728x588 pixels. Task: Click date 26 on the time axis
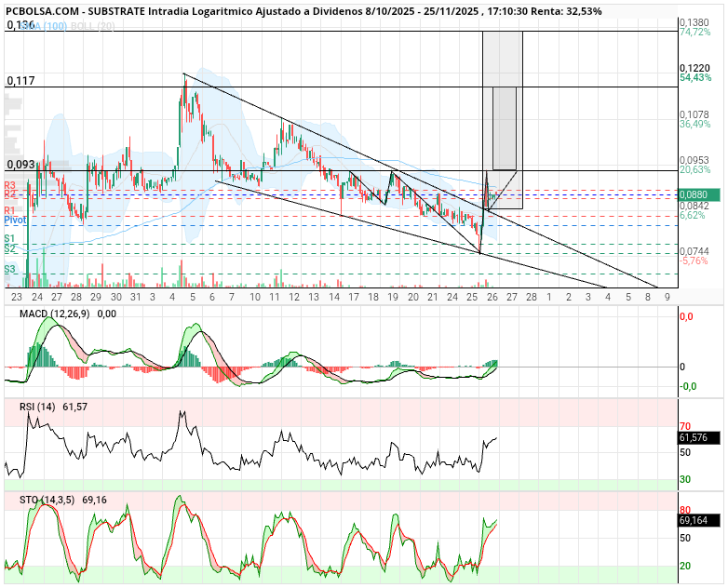tap(491, 297)
